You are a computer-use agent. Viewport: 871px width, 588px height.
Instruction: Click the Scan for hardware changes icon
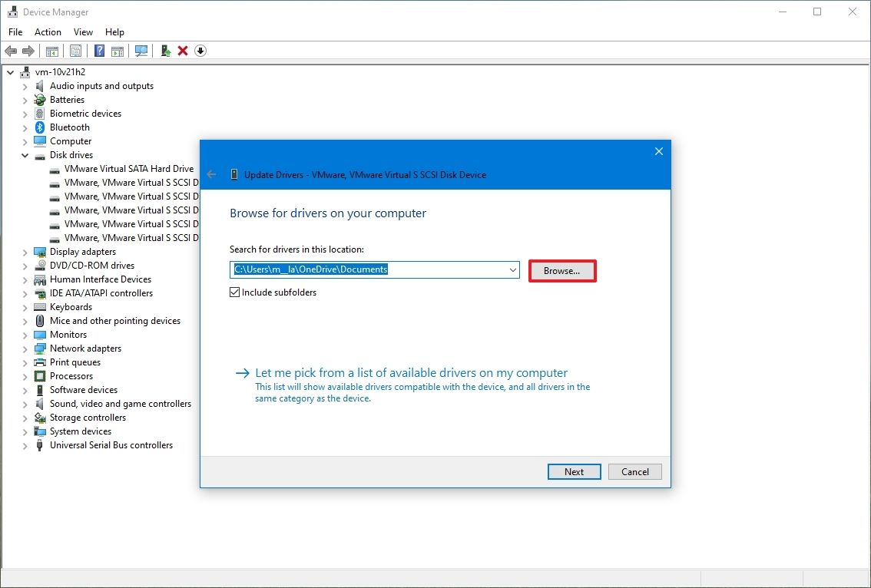point(141,51)
